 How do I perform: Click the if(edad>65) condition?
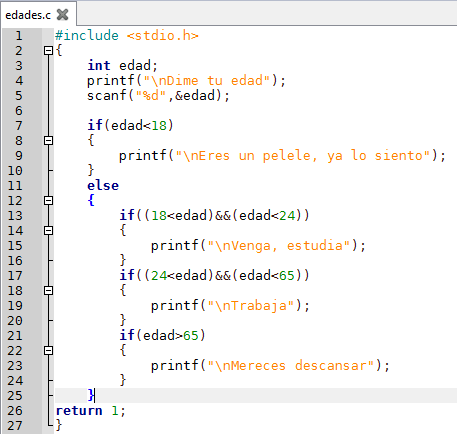pyautogui.click(x=162, y=336)
